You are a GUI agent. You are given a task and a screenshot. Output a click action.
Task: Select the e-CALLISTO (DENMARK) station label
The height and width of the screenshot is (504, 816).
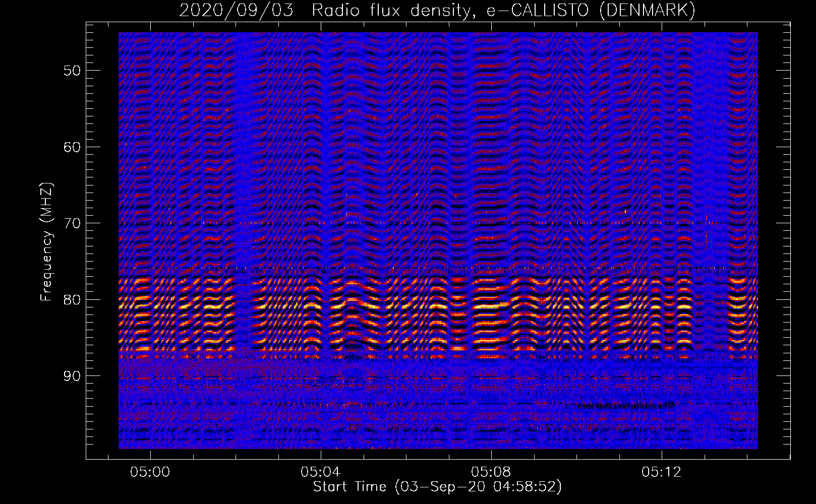tap(591, 11)
